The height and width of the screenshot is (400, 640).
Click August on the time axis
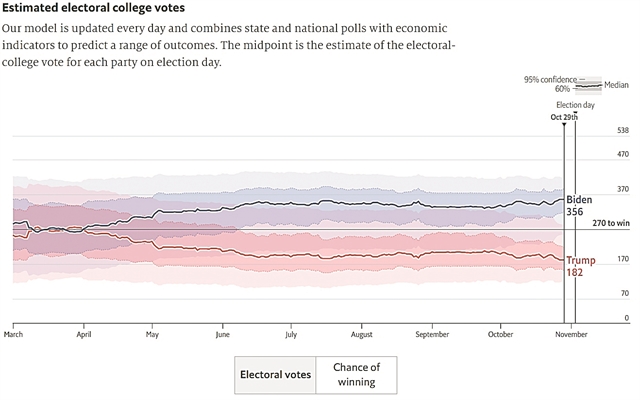tap(362, 336)
